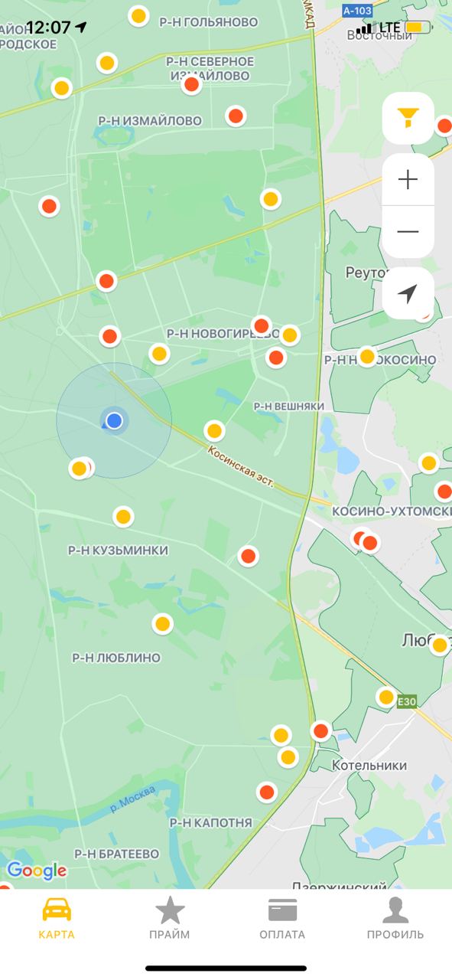
Task: Select yellow marker near Косинская эст. label
Action: (x=215, y=430)
